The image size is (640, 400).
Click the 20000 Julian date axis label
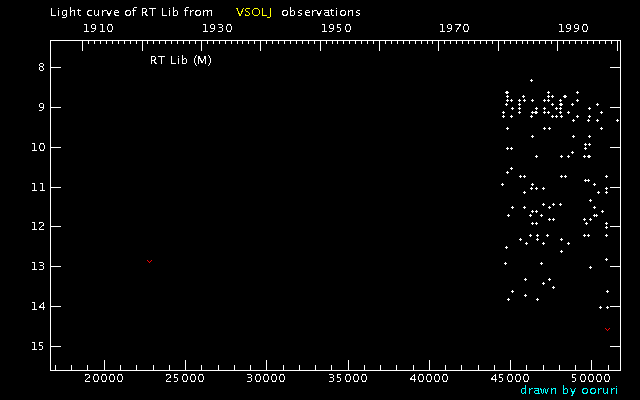pos(103,380)
